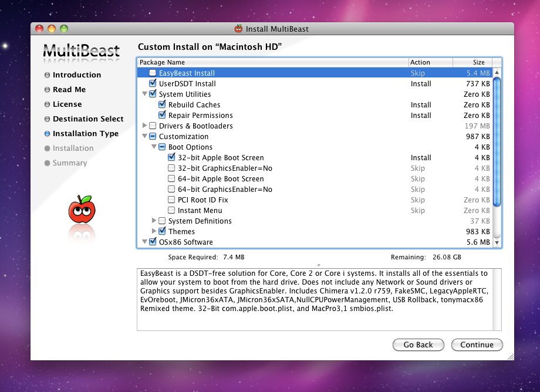
Task: Click the Size column header
Action: 479,62
